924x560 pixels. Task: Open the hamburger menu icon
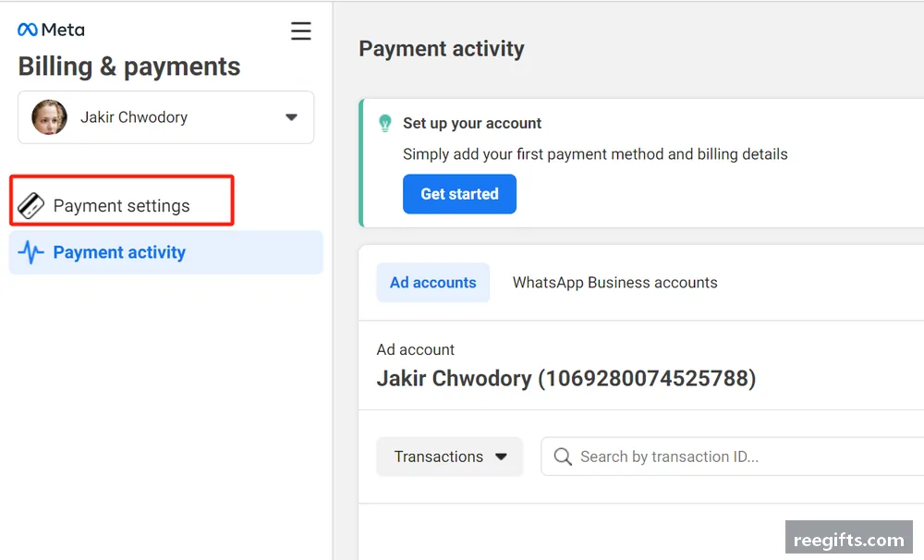point(300,30)
